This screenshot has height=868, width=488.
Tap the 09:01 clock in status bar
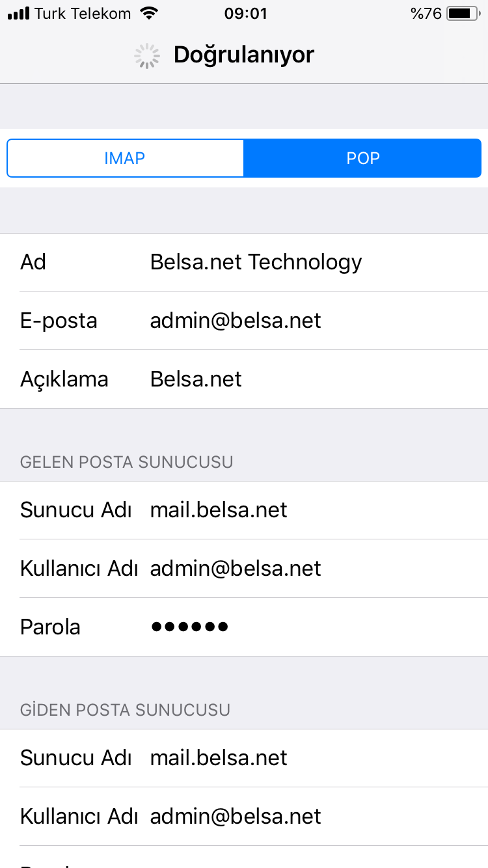(x=245, y=14)
